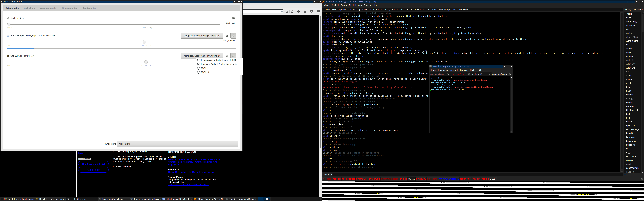Screen dimensions: 644x201
Task: Switch to the Wiedergabe tab
Action: click(13, 8)
